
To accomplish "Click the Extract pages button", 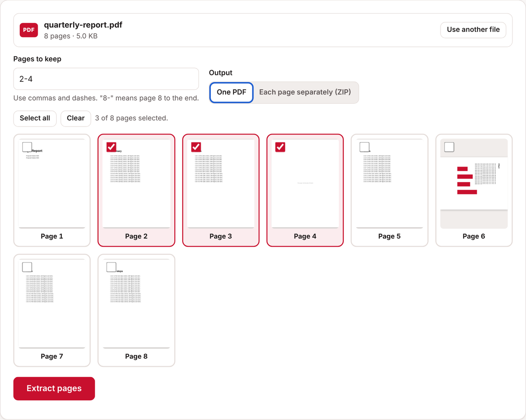I will pyautogui.click(x=54, y=388).
